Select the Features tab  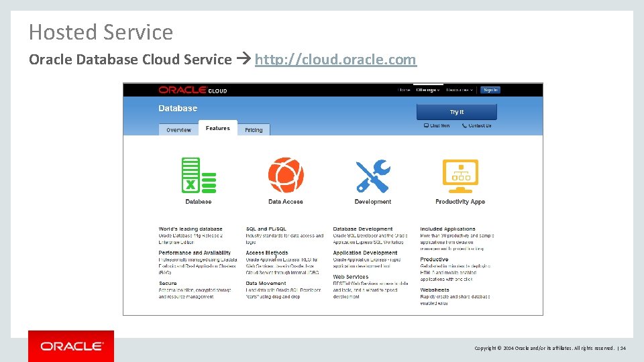(217, 128)
